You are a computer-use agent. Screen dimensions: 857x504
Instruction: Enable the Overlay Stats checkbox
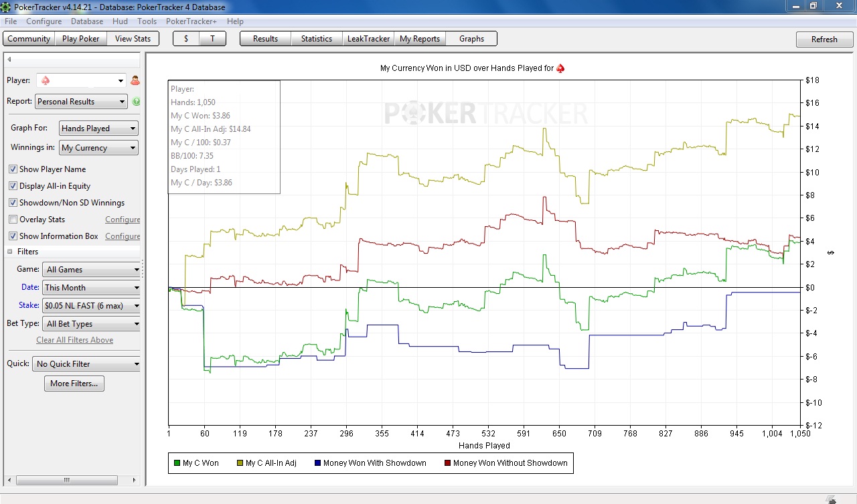pyautogui.click(x=13, y=220)
